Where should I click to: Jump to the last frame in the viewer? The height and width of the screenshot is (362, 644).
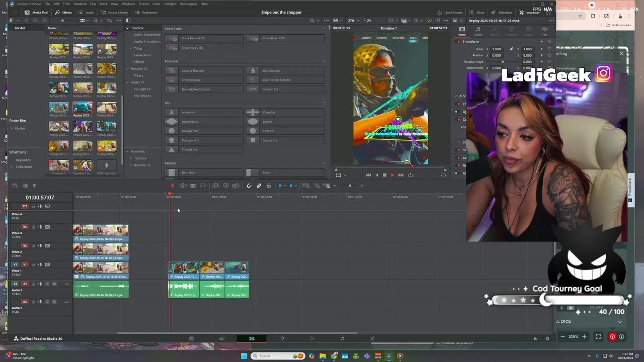(x=400, y=175)
